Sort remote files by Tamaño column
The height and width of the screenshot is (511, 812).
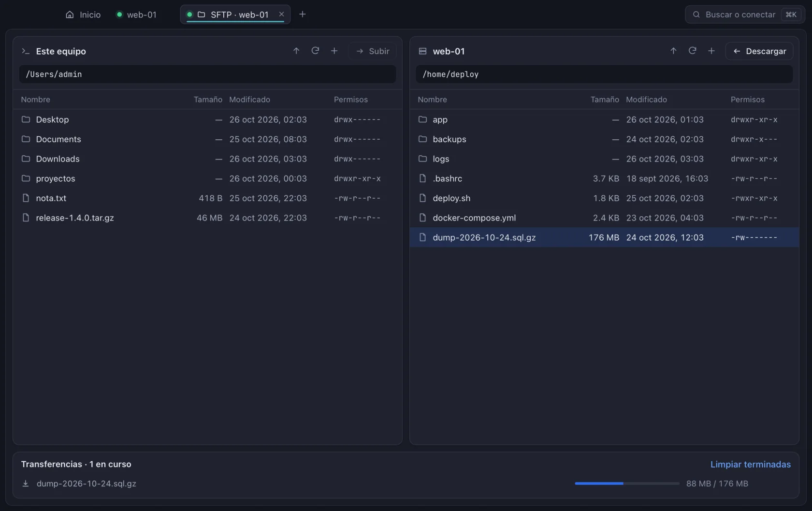605,100
